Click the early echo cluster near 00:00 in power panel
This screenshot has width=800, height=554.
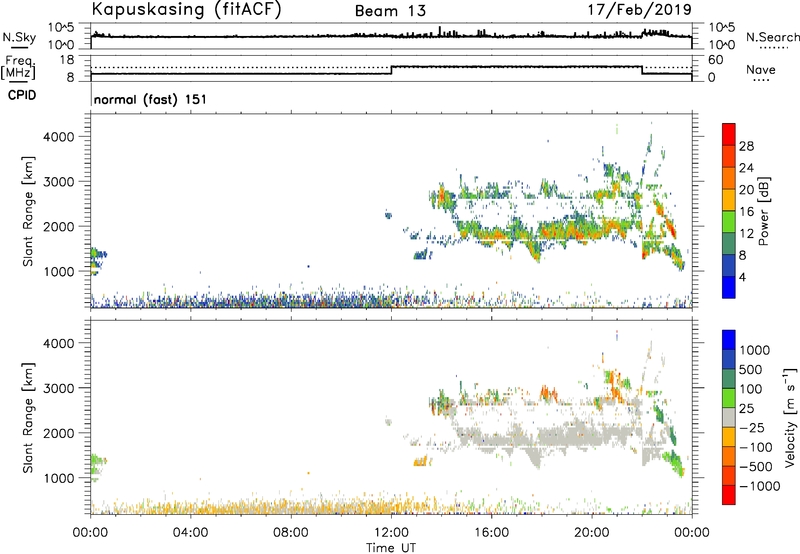(97, 261)
